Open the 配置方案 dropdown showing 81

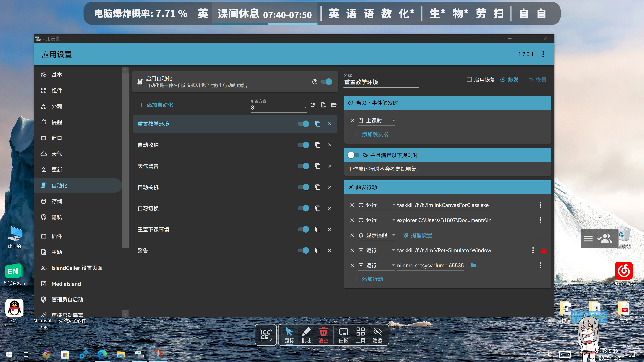click(279, 107)
